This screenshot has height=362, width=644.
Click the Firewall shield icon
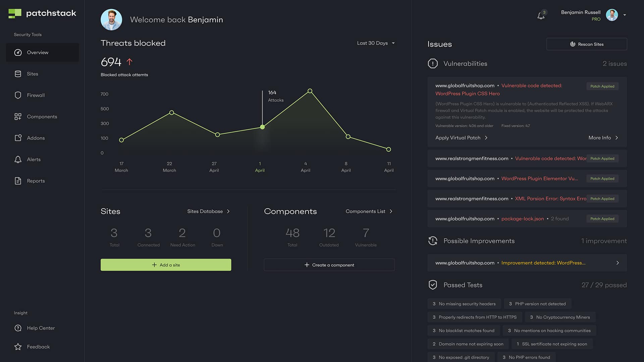[x=18, y=95]
